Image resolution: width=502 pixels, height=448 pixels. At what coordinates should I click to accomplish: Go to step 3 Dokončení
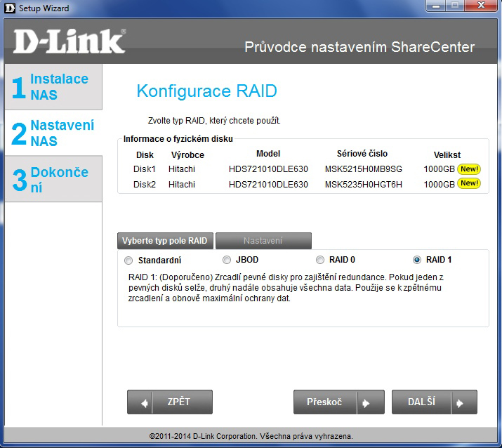[x=53, y=179]
